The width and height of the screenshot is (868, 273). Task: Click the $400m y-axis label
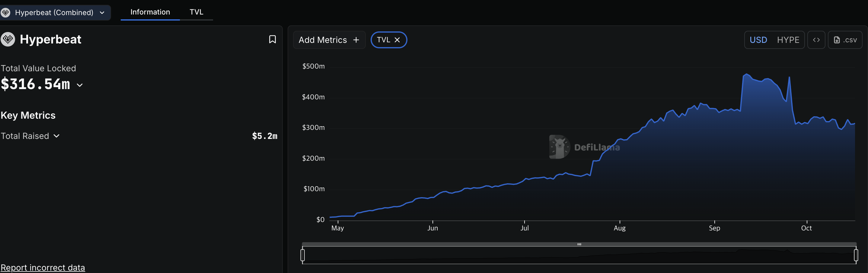pyautogui.click(x=313, y=97)
